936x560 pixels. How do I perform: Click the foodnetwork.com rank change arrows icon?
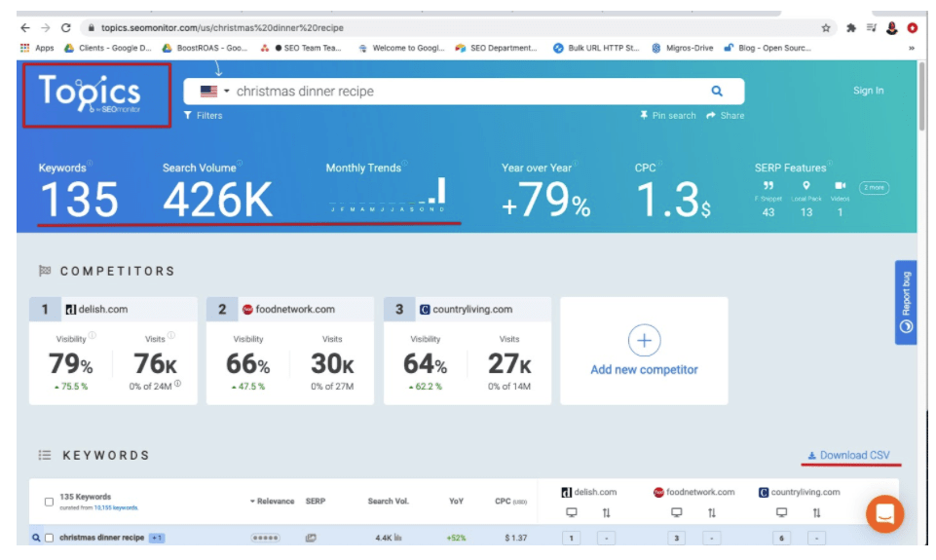pyautogui.click(x=712, y=513)
